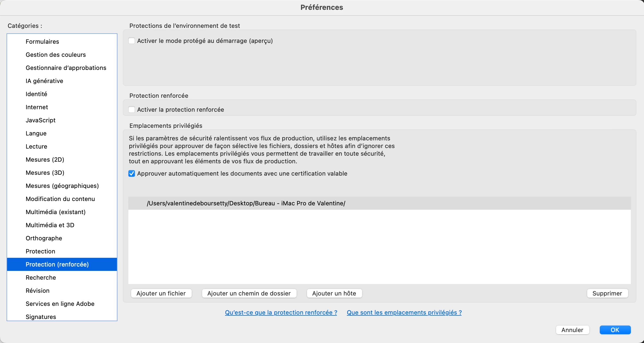The height and width of the screenshot is (343, 644).
Task: Click Ajouter un fichier button
Action: pos(161,293)
